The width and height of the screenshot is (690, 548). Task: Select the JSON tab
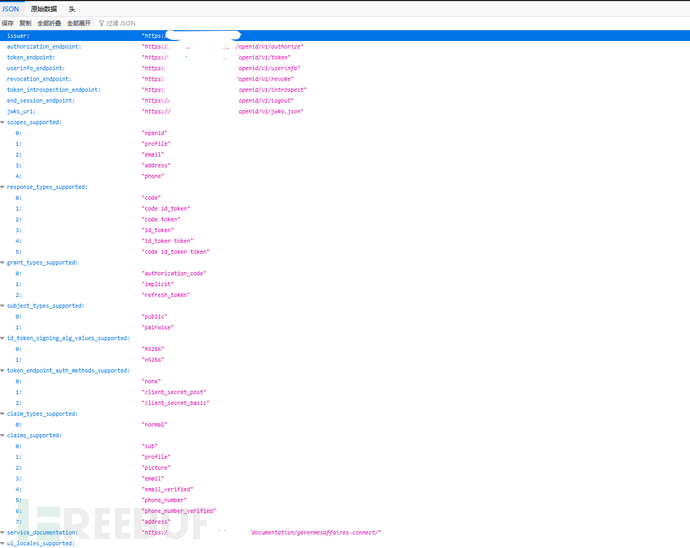click(10, 8)
